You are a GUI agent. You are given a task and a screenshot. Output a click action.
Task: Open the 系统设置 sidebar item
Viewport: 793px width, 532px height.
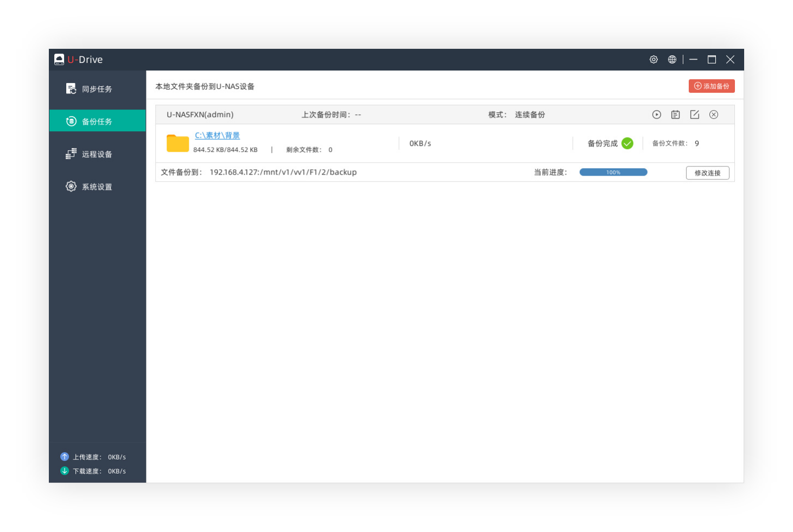coord(97,187)
